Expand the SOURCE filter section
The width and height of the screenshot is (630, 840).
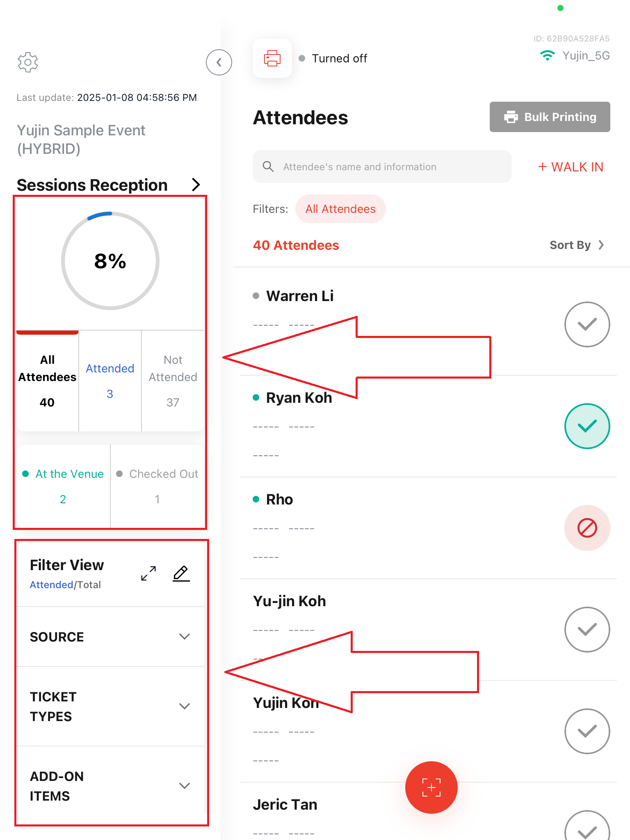(x=110, y=637)
